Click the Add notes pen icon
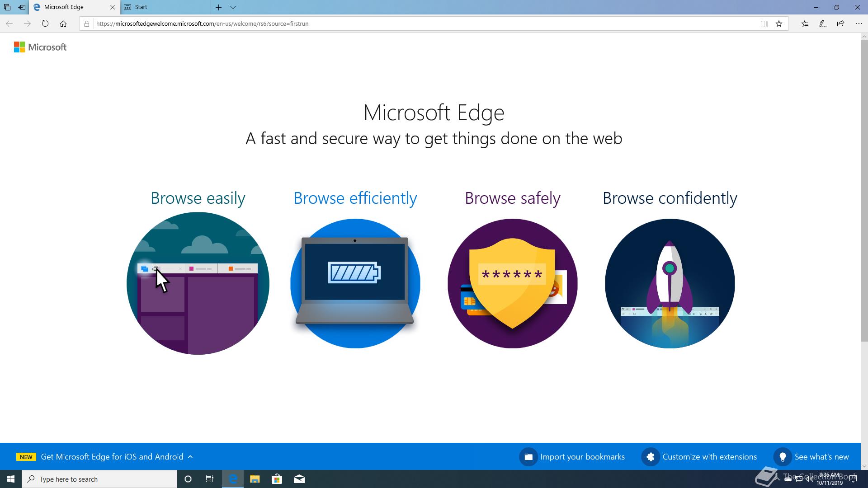Viewport: 868px width, 488px height. coord(823,24)
